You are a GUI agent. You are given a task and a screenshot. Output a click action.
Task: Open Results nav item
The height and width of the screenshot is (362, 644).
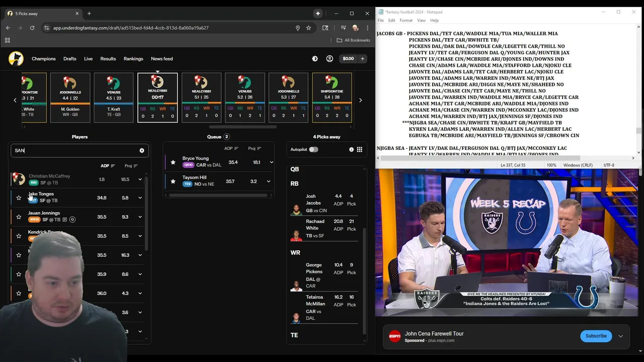click(x=108, y=59)
